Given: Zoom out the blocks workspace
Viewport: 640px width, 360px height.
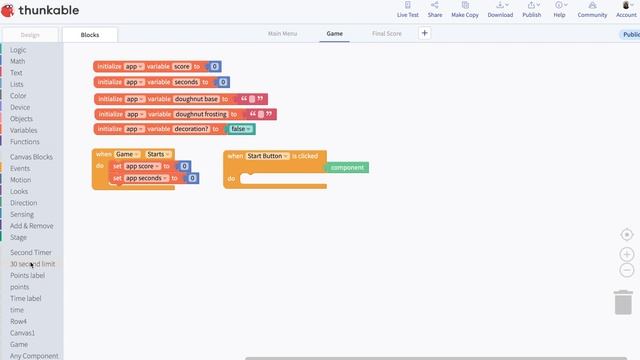Looking at the screenshot, I should point(627,270).
